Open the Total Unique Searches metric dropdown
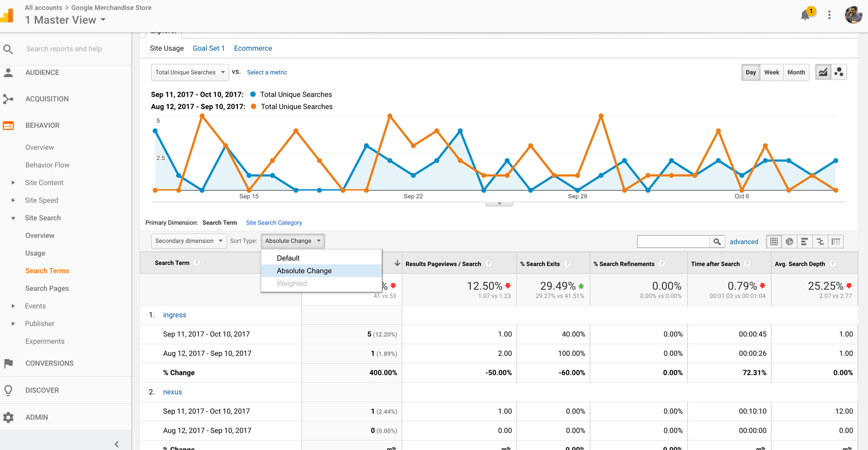868x450 pixels. (189, 72)
